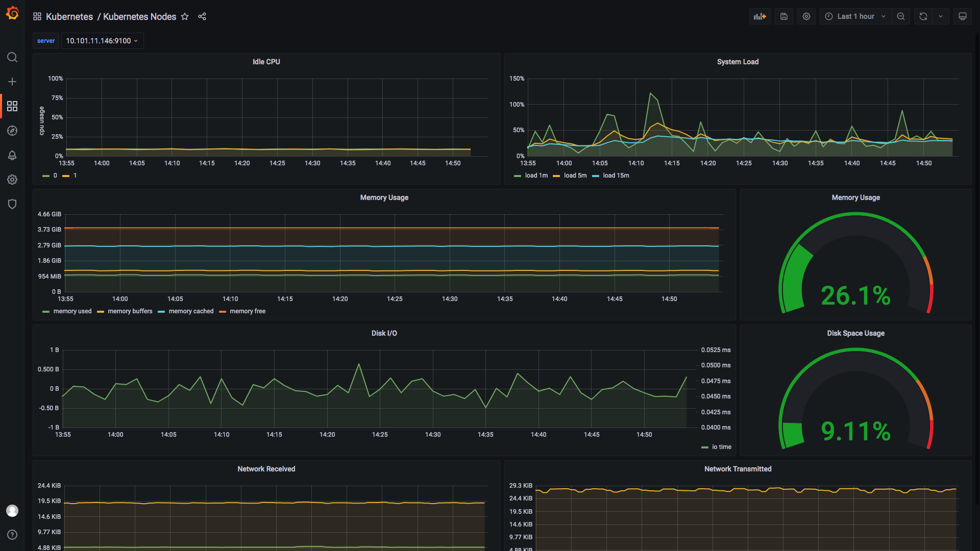This screenshot has width=980, height=551.
Task: Click the server variable label
Action: 46,41
